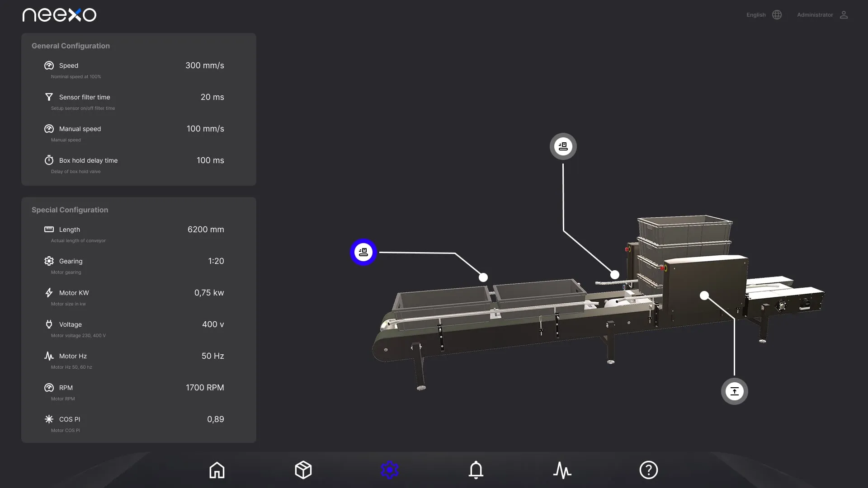868x488 pixels.
Task: Click 'Actual length of conveyor' description
Action: pos(78,241)
